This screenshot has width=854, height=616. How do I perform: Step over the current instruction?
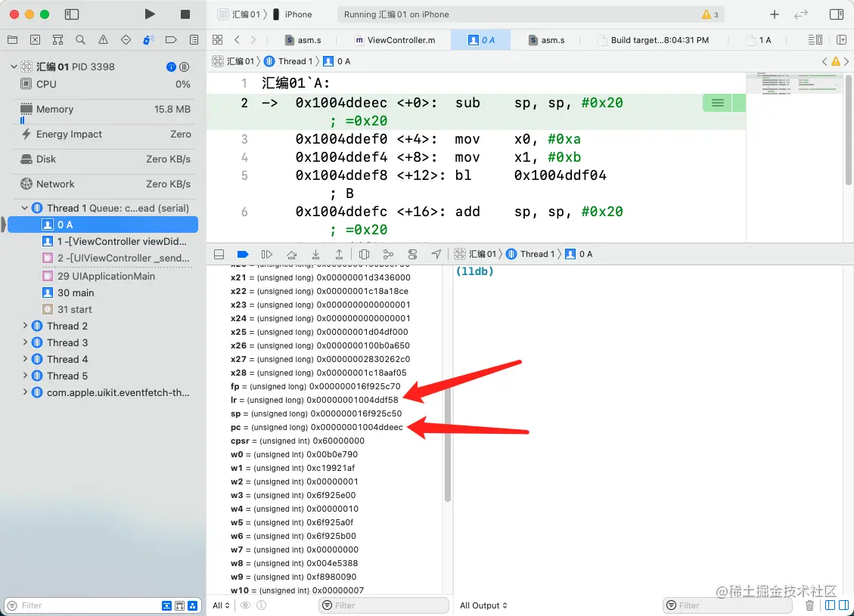[292, 254]
